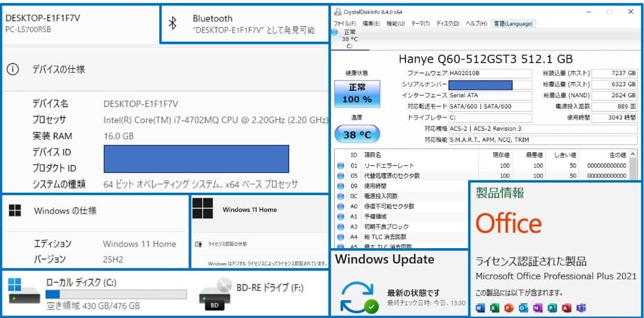Click the info icon beside デバイスの仕様
The width and height of the screenshot is (644, 318).
point(13,69)
